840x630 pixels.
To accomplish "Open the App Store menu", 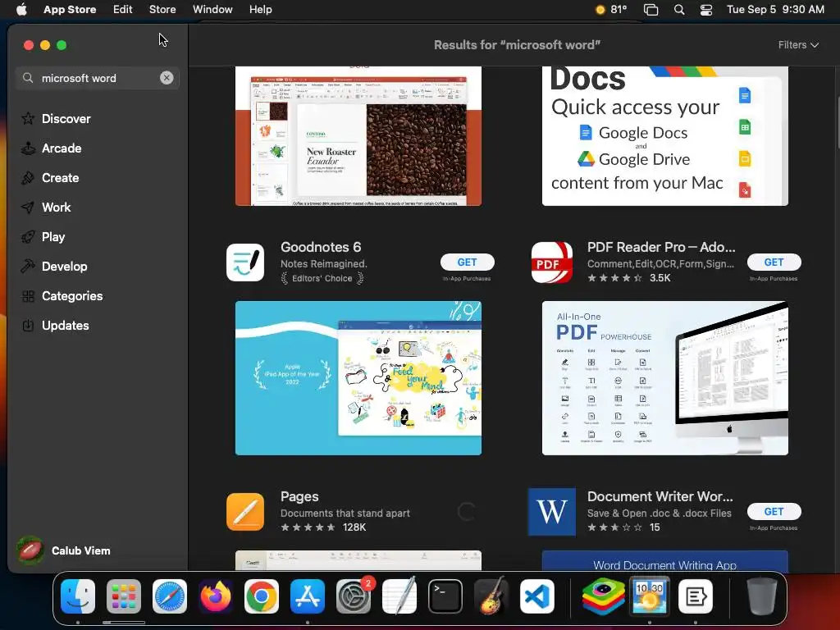I will pyautogui.click(x=70, y=10).
